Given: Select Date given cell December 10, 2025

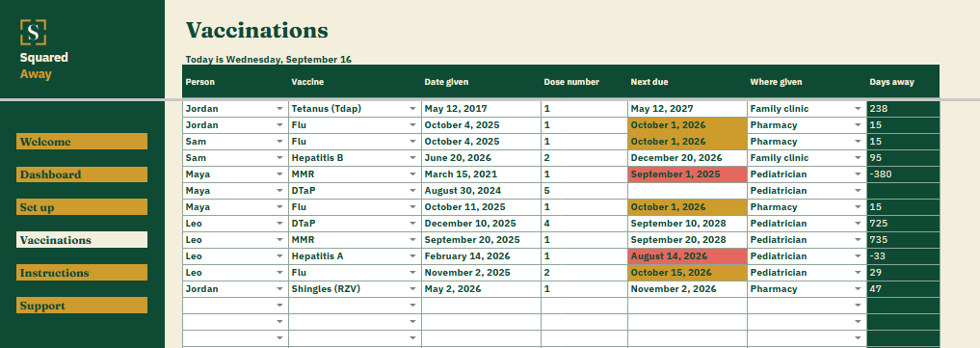Looking at the screenshot, I should (481, 223).
